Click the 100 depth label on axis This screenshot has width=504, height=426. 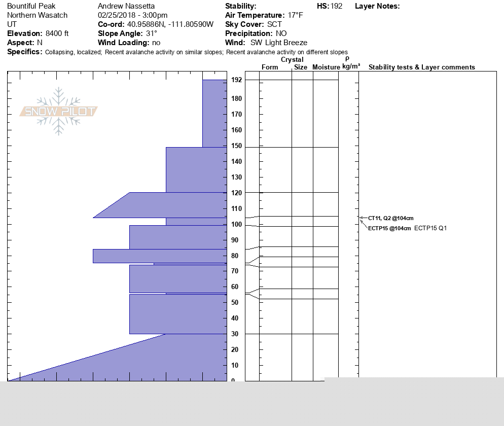(x=237, y=225)
